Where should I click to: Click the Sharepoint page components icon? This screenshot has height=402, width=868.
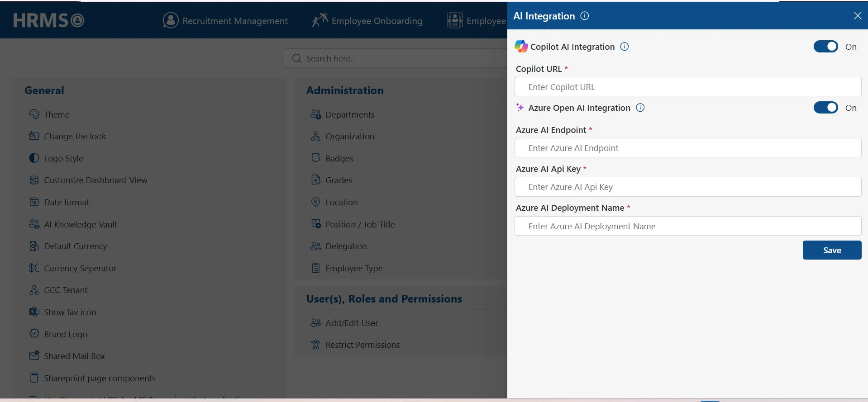point(34,378)
